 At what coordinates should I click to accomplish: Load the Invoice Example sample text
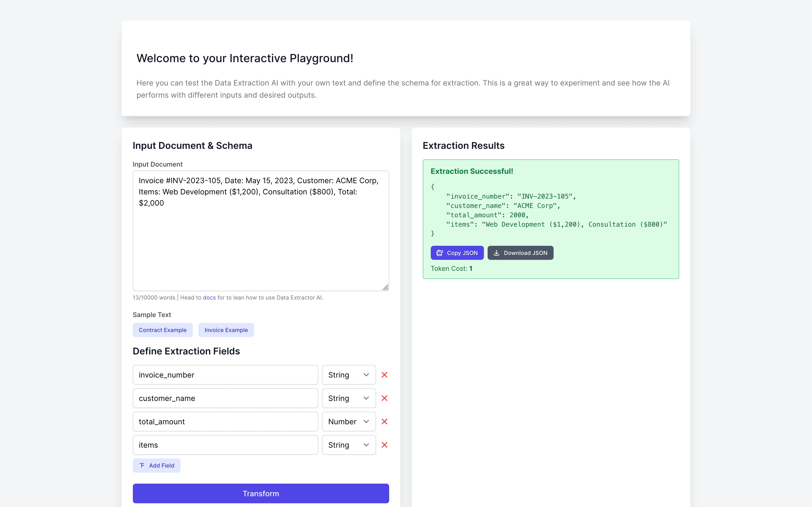tap(226, 330)
